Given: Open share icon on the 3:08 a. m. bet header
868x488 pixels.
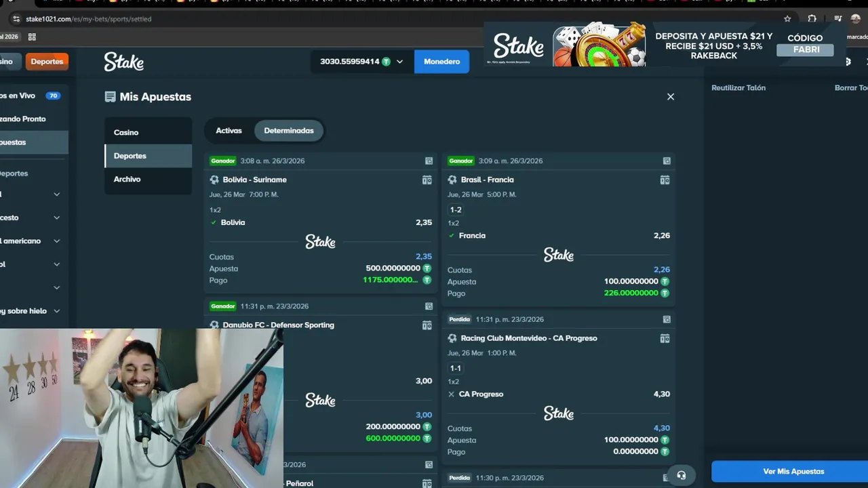Looking at the screenshot, I should pyautogui.click(x=429, y=161).
